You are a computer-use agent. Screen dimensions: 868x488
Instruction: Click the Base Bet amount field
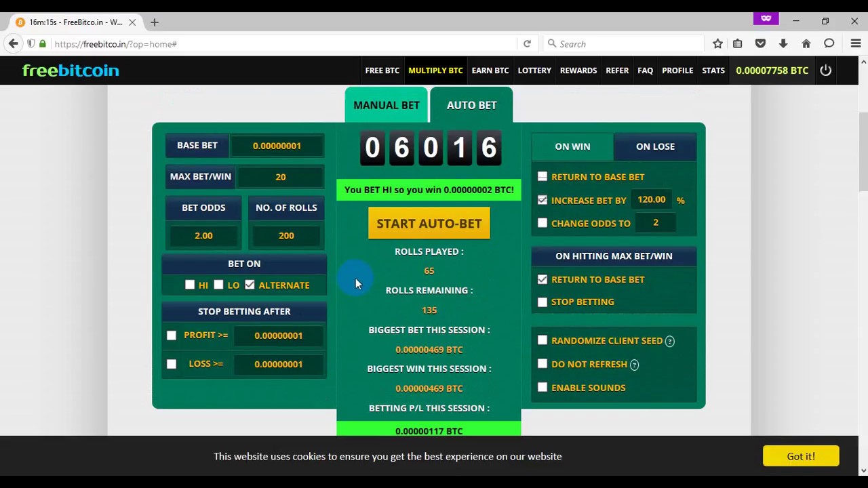(277, 146)
